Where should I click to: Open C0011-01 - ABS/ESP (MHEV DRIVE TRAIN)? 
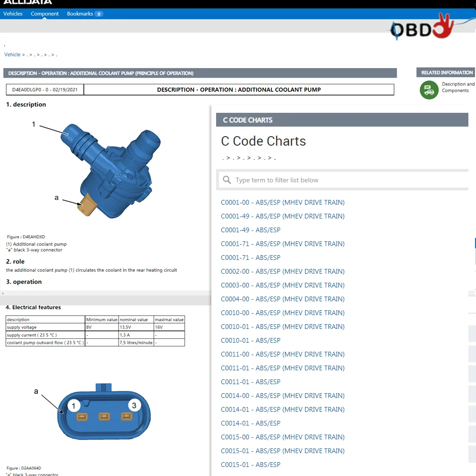(x=283, y=368)
